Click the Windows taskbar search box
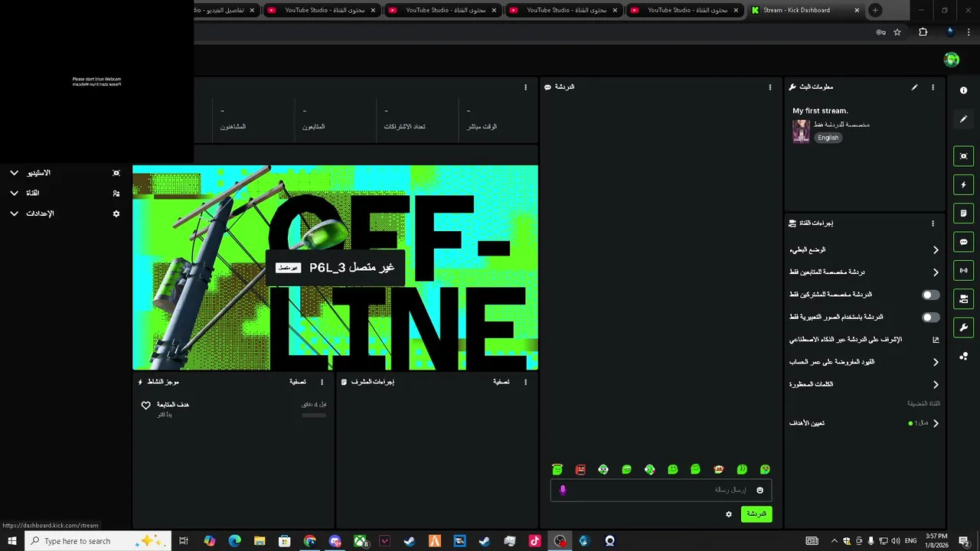Viewport: 980px width, 551px height. click(x=98, y=541)
